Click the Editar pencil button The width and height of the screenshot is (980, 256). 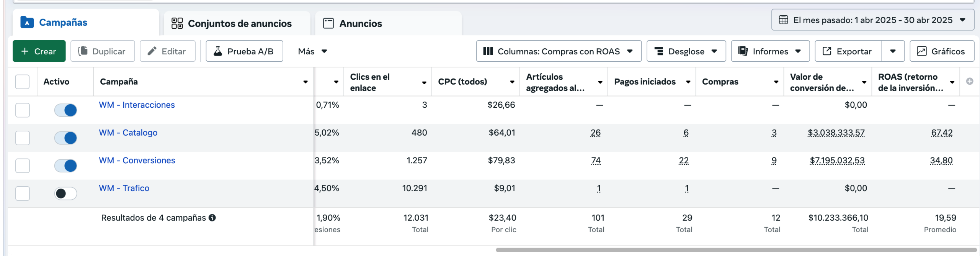pyautogui.click(x=167, y=51)
